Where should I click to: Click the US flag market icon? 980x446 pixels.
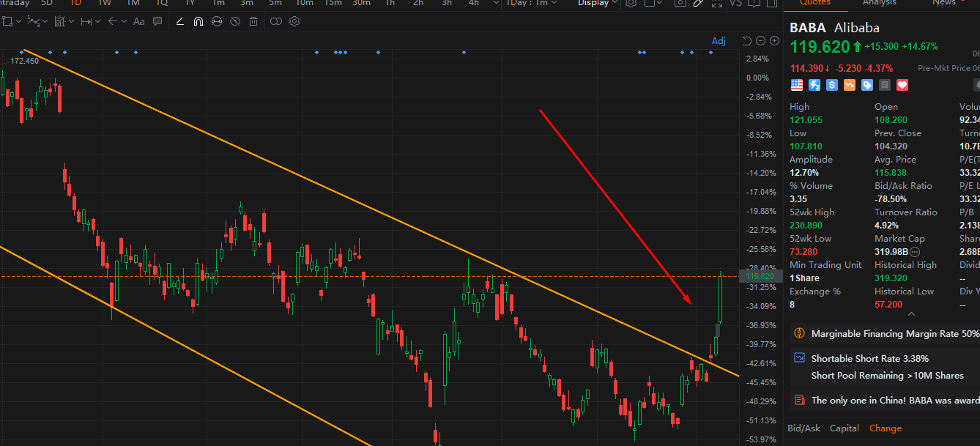[x=796, y=85]
